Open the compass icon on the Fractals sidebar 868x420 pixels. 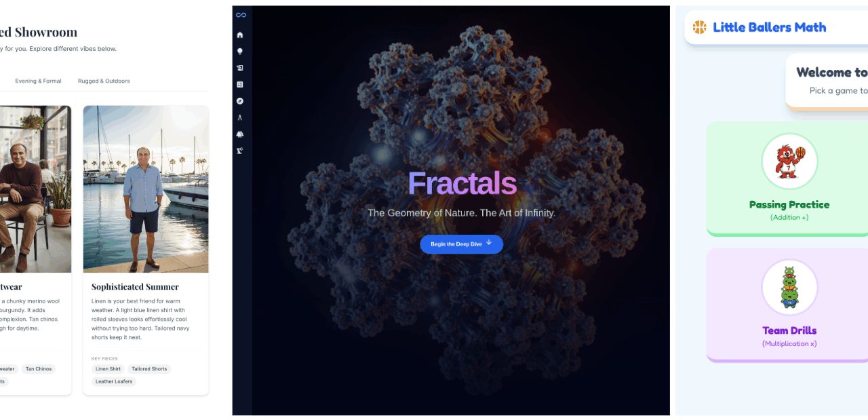239,100
